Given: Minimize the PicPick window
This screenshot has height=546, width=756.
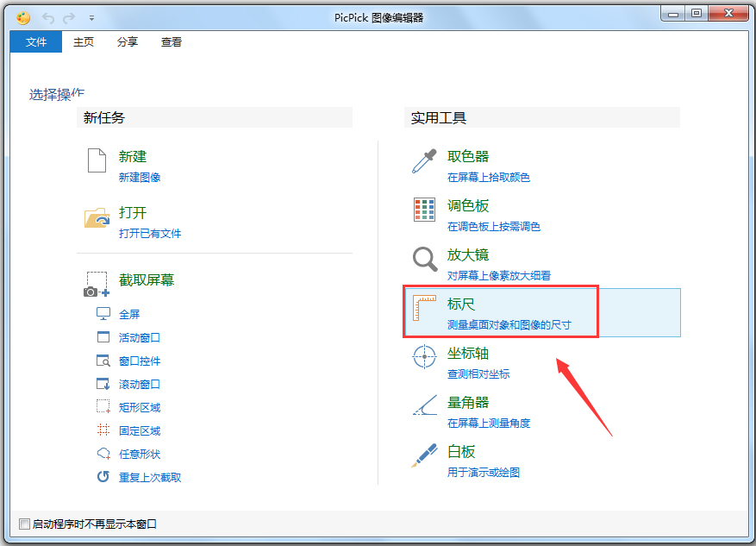Looking at the screenshot, I should 673,14.
